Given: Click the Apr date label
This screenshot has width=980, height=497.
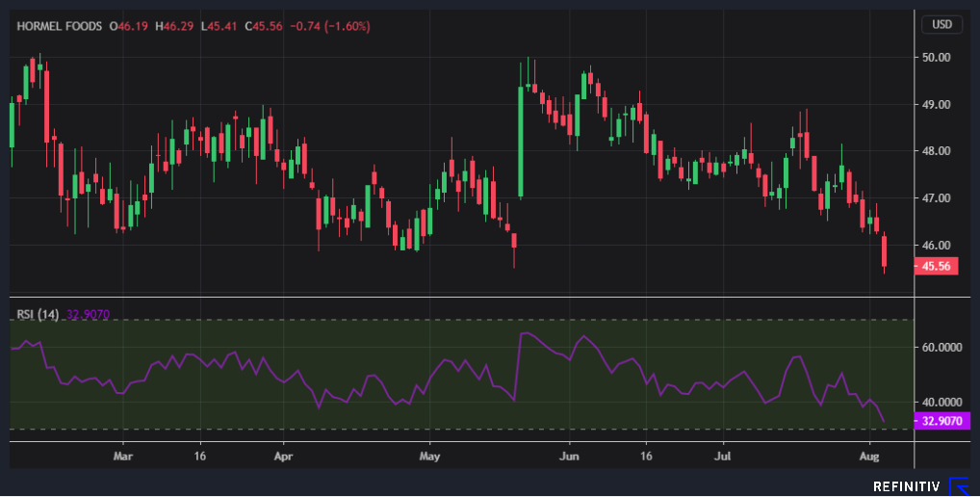Looking at the screenshot, I should 284,457.
